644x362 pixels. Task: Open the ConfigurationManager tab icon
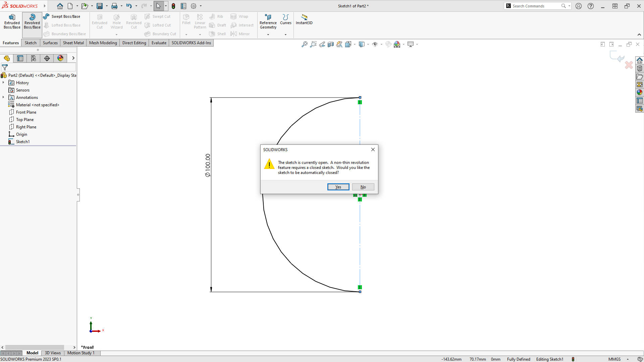(x=34, y=58)
